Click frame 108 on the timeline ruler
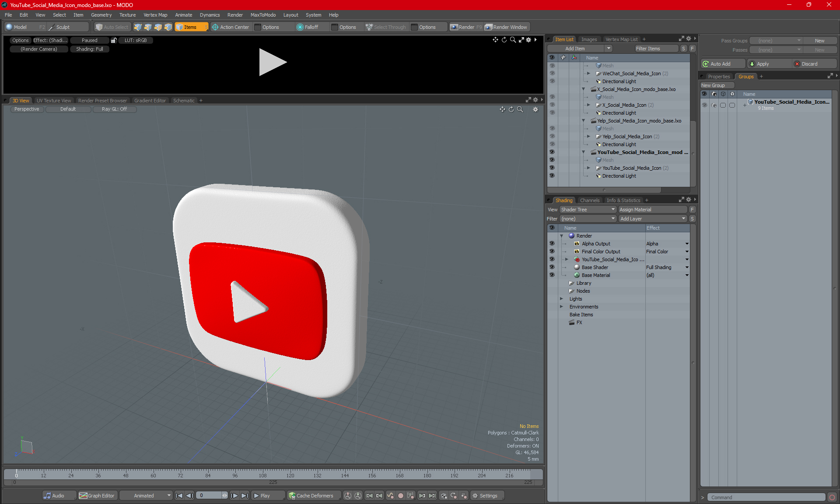Viewport: 840px width, 504px height. 262,476
